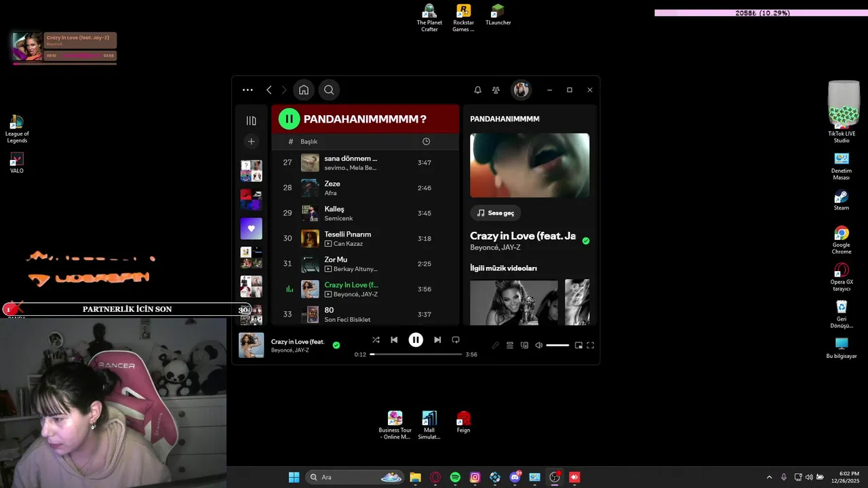
Task: Open connect to a device icon
Action: [524, 345]
